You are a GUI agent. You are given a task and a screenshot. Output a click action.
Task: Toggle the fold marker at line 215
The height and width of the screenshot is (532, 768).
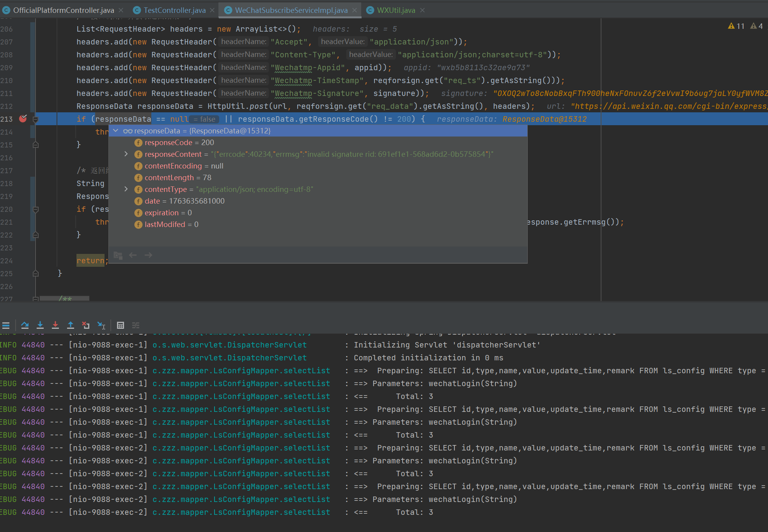(x=35, y=145)
